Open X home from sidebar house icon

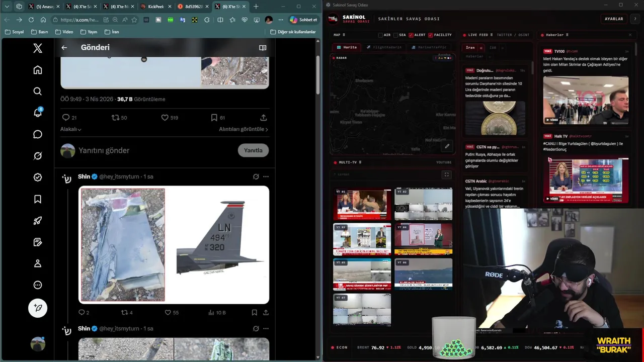click(38, 70)
